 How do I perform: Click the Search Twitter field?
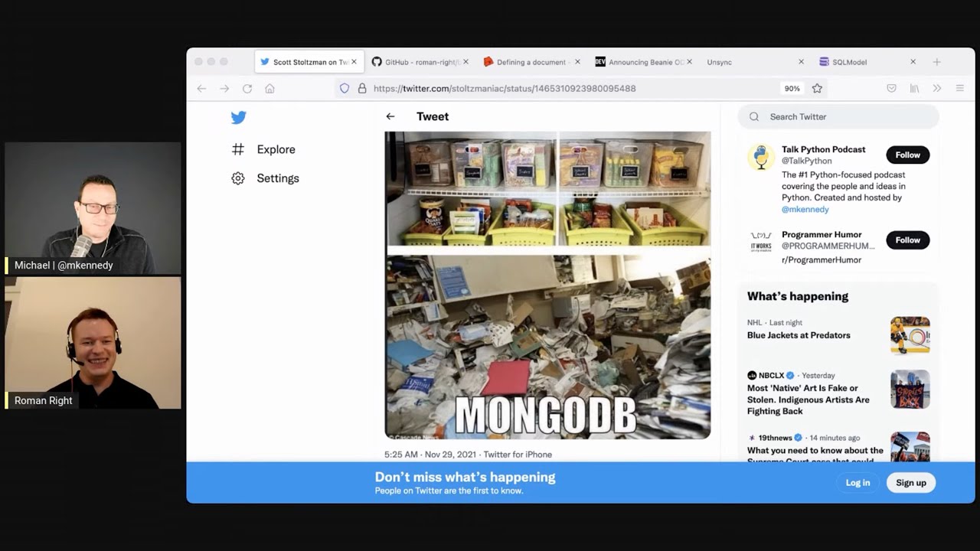838,116
